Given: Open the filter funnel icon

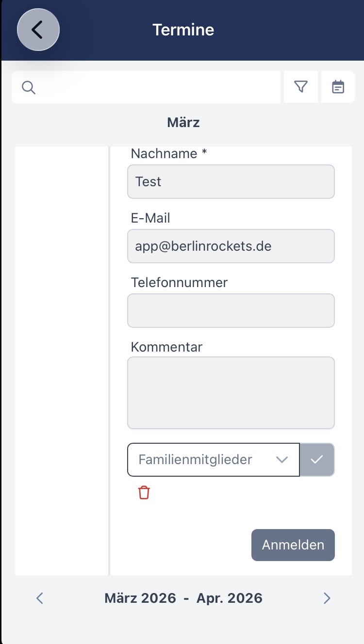Looking at the screenshot, I should coord(301,87).
